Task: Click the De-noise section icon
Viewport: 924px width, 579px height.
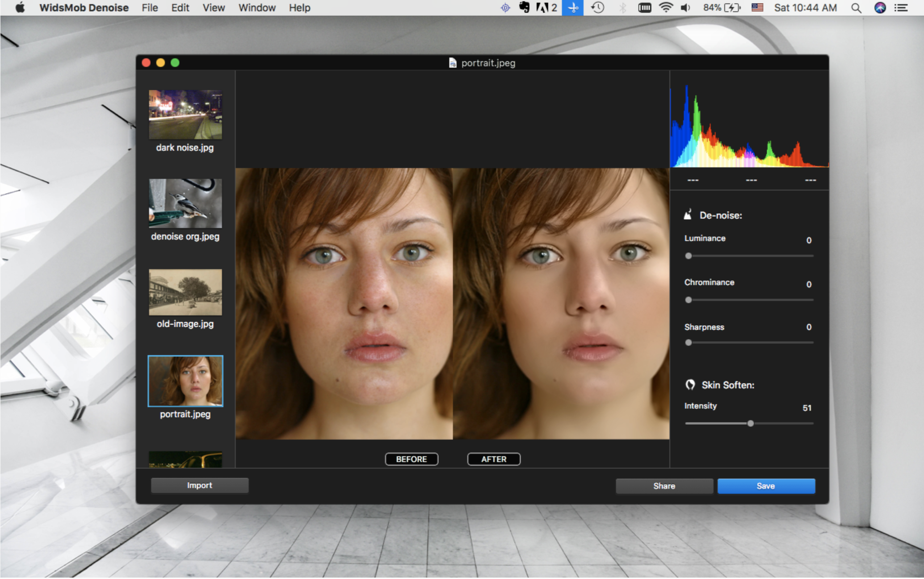Action: point(688,214)
